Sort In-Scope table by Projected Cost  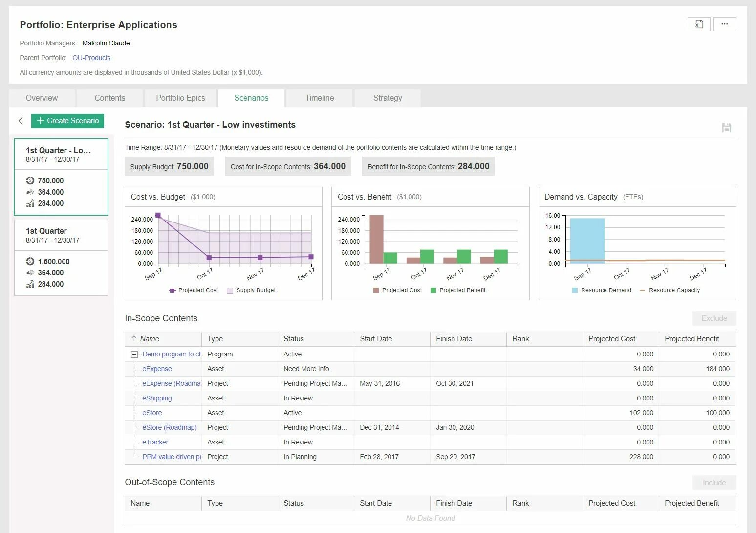[621, 339]
